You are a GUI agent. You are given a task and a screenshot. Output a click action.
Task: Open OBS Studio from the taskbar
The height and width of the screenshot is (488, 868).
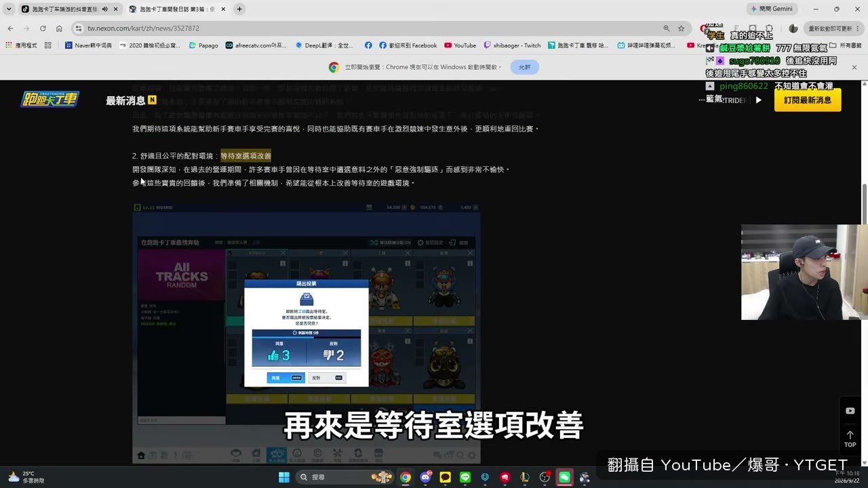(545, 477)
